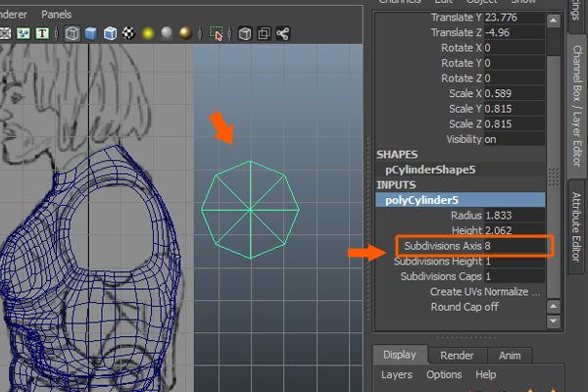The height and width of the screenshot is (392, 588).
Task: Open the Options menu in layer editor
Action: pyautogui.click(x=444, y=374)
